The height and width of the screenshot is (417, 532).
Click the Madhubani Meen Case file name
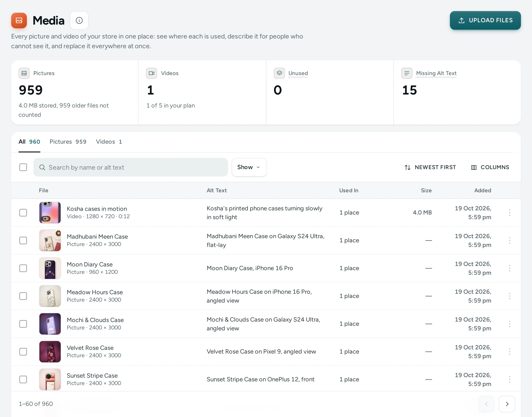[97, 237]
